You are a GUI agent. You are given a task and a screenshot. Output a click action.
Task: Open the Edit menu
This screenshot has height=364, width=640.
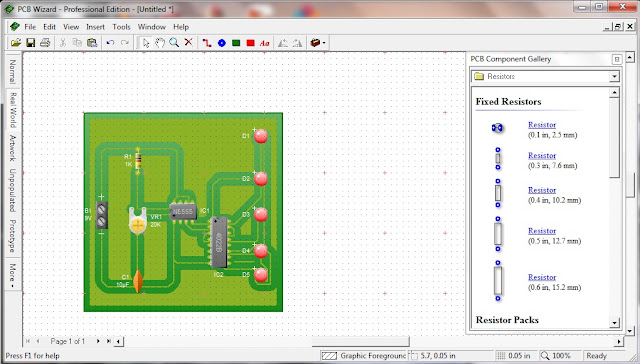pos(49,27)
